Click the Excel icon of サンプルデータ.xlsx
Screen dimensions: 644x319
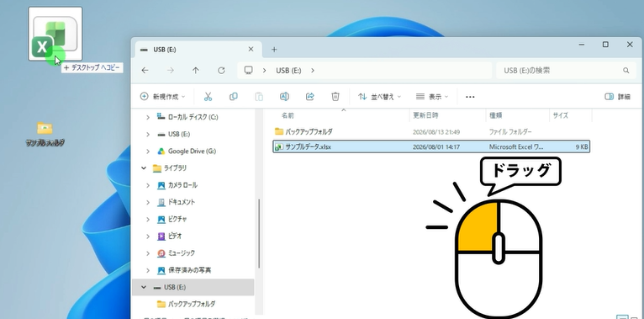(279, 146)
